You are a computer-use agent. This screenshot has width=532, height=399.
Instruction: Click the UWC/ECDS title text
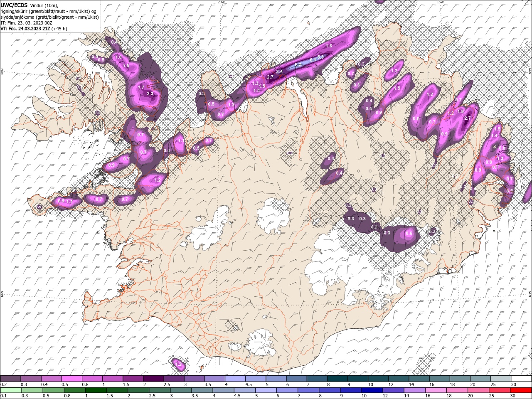point(15,5)
